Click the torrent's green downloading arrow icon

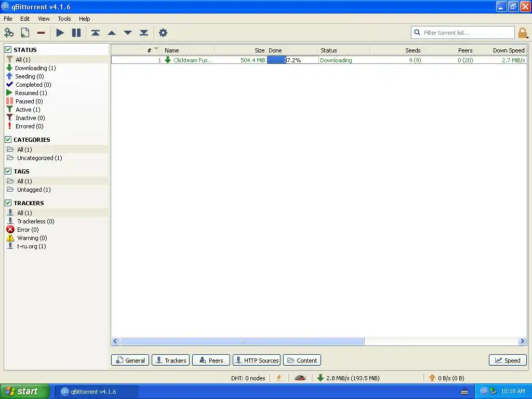[x=168, y=60]
